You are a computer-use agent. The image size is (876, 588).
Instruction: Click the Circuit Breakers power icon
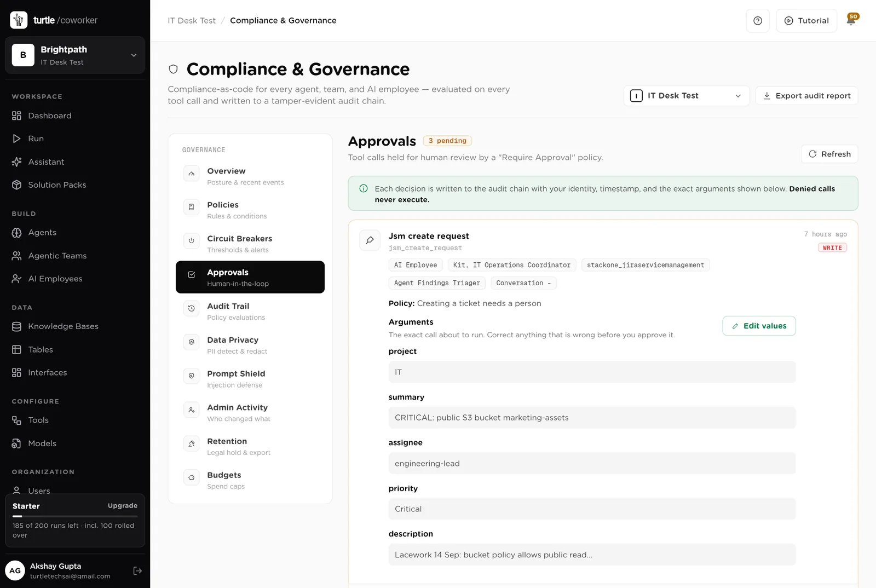pyautogui.click(x=191, y=241)
